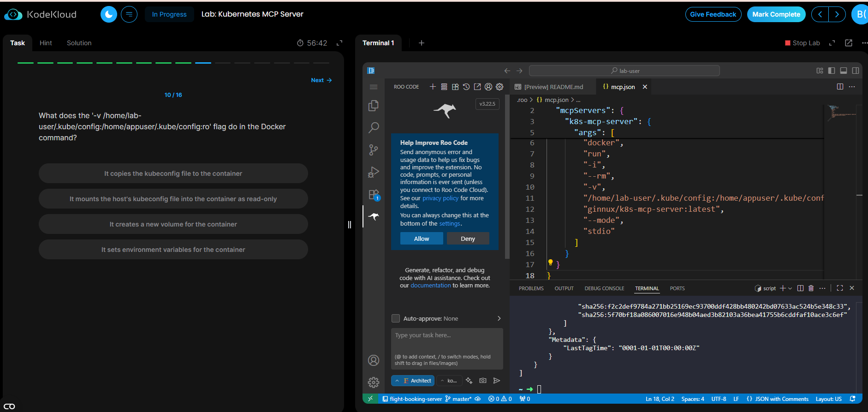Open the lab outline list menu
The image size is (868, 412).
(x=129, y=14)
